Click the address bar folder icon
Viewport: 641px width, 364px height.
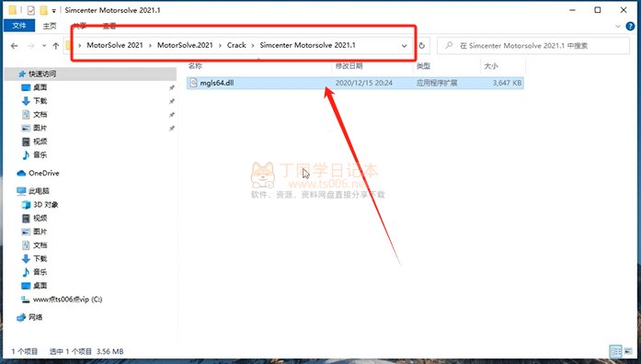tap(69, 45)
